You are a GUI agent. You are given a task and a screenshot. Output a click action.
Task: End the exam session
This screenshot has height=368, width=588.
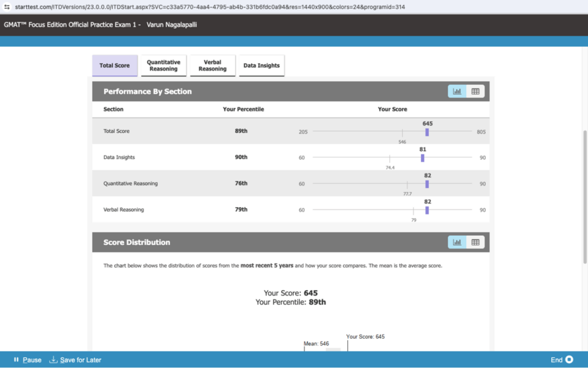(556, 360)
